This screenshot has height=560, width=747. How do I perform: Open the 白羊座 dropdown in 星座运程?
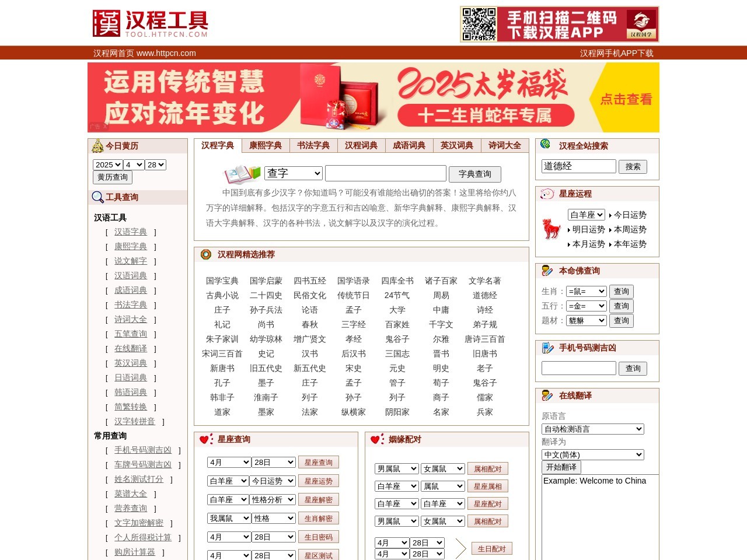[x=587, y=215]
